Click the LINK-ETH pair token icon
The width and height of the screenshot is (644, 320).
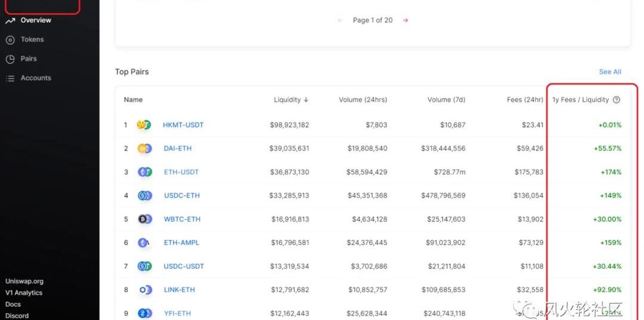tap(144, 290)
